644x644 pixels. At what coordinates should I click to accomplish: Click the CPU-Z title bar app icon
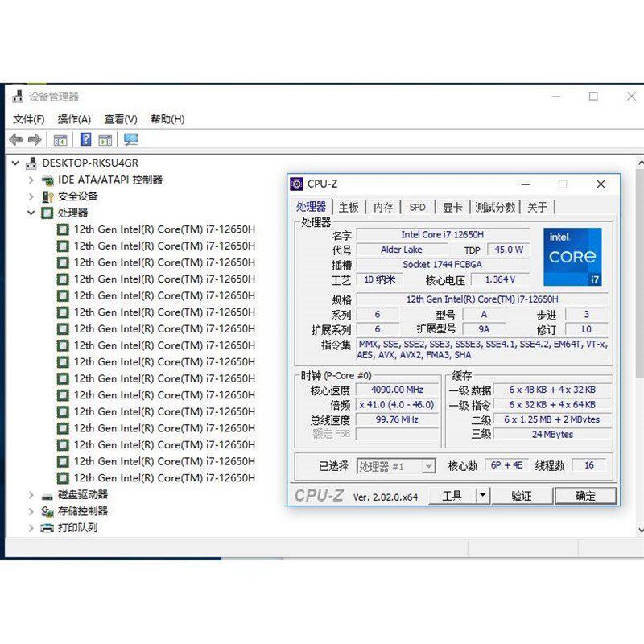[296, 184]
